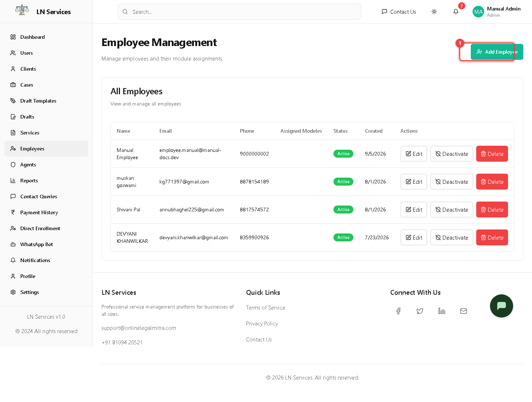Open the floating chat widget button
This screenshot has height=402, width=532.
(x=502, y=306)
